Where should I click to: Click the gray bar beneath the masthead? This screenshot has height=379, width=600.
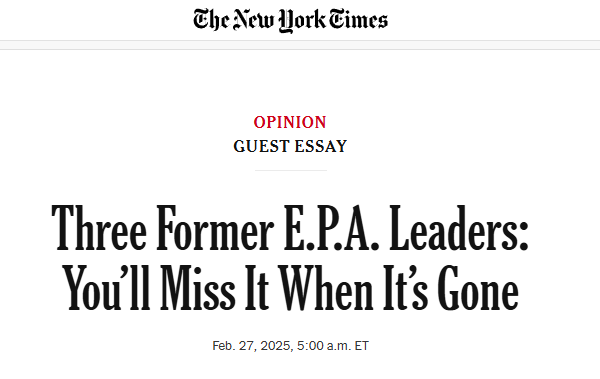point(300,45)
